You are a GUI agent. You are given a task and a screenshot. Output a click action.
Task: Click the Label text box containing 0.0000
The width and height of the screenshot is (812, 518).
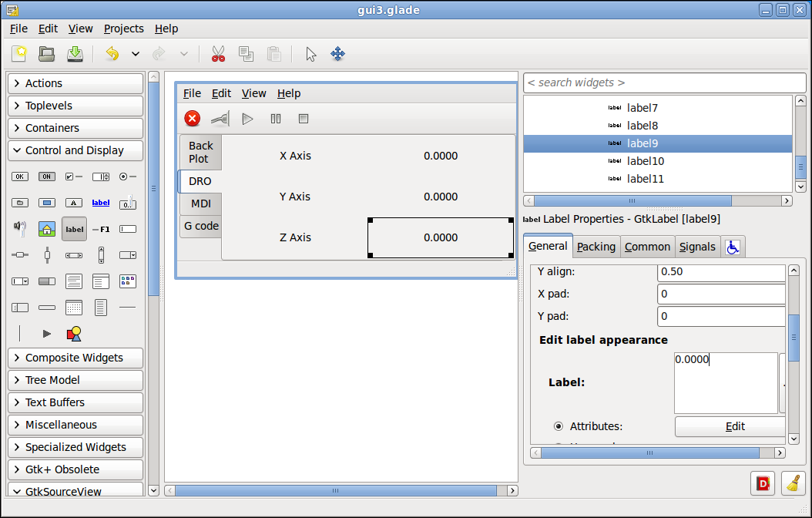coord(726,383)
